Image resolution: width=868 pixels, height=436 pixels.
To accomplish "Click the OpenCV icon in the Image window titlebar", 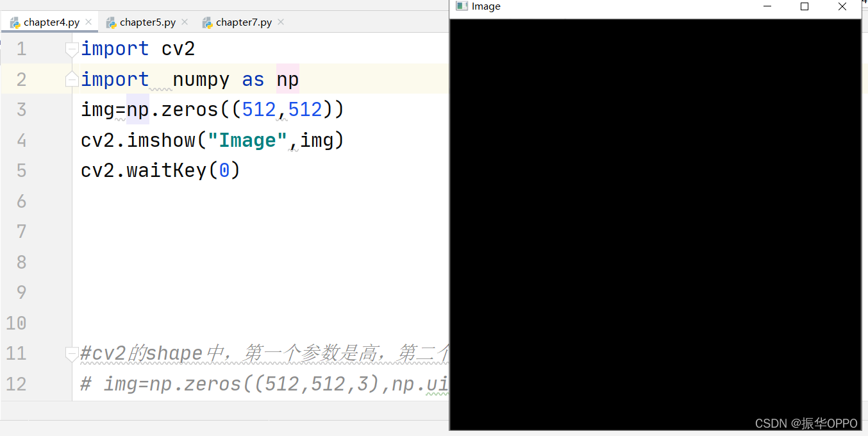I will point(462,6).
